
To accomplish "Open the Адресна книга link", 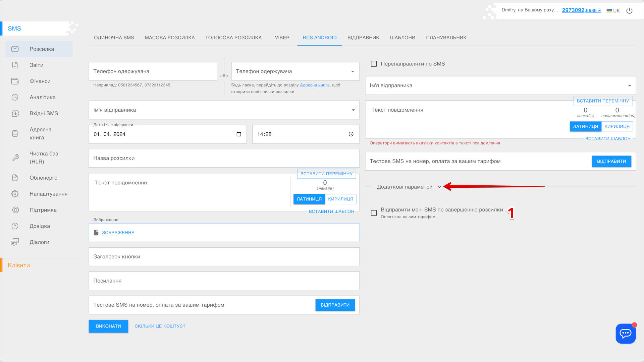I will (315, 85).
